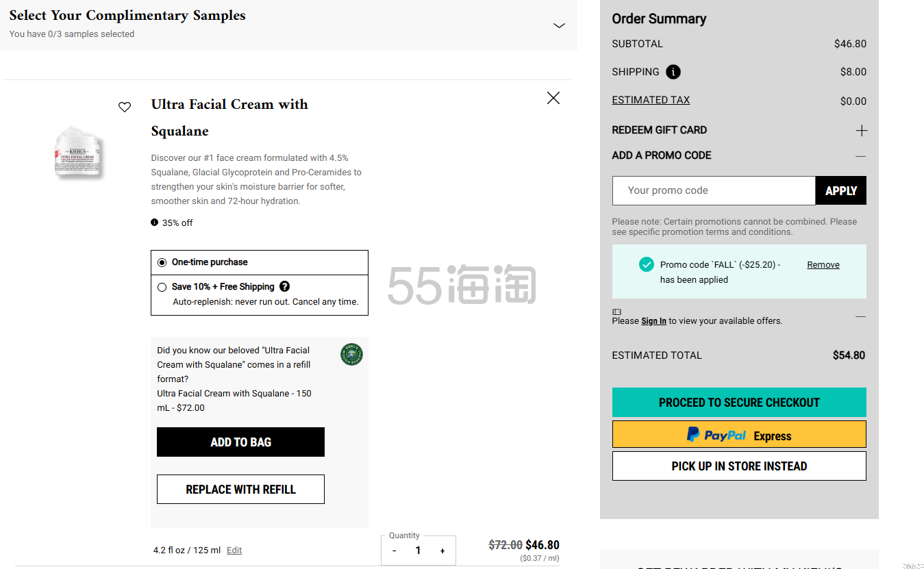The height and width of the screenshot is (569, 924).
Task: Collapse the Add a Promo Code section
Action: point(861,156)
